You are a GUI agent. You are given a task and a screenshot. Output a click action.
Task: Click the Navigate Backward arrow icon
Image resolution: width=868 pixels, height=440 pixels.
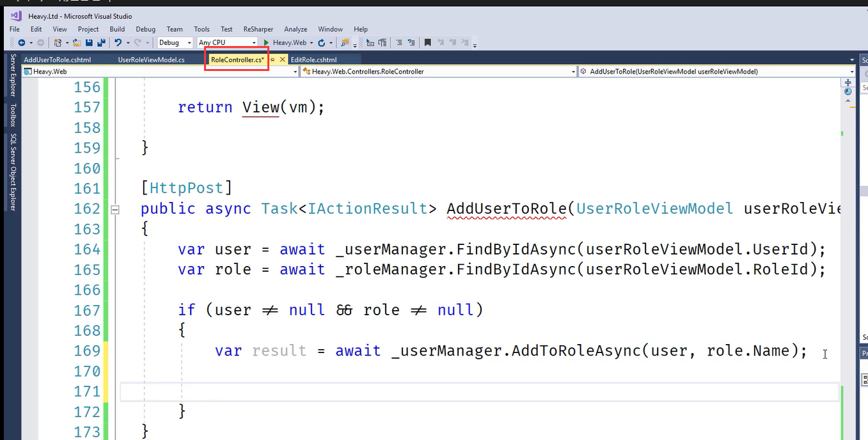22,43
